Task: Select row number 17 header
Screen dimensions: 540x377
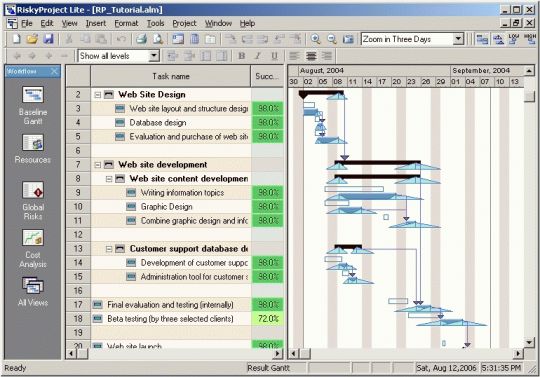Action: [78, 305]
